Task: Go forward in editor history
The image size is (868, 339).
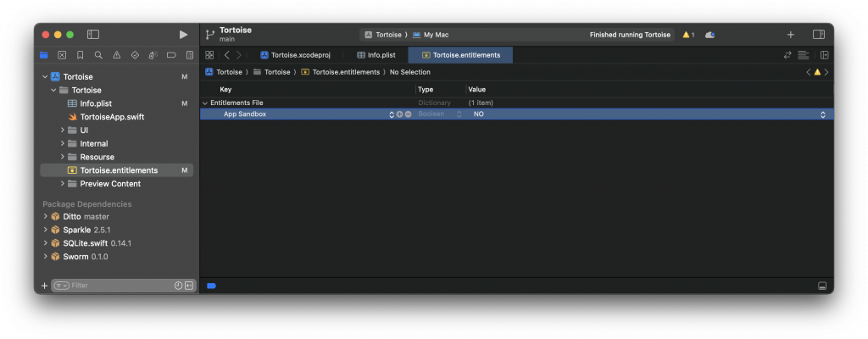Action: (238, 55)
